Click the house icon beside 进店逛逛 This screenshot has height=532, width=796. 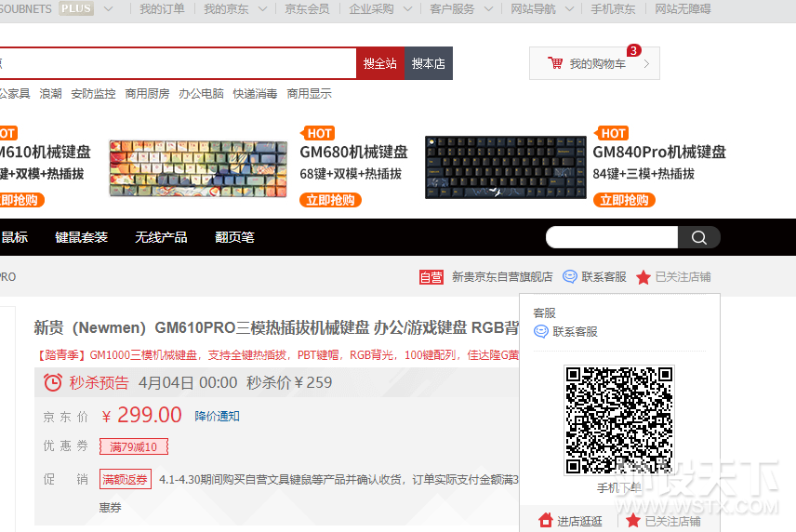point(546,520)
